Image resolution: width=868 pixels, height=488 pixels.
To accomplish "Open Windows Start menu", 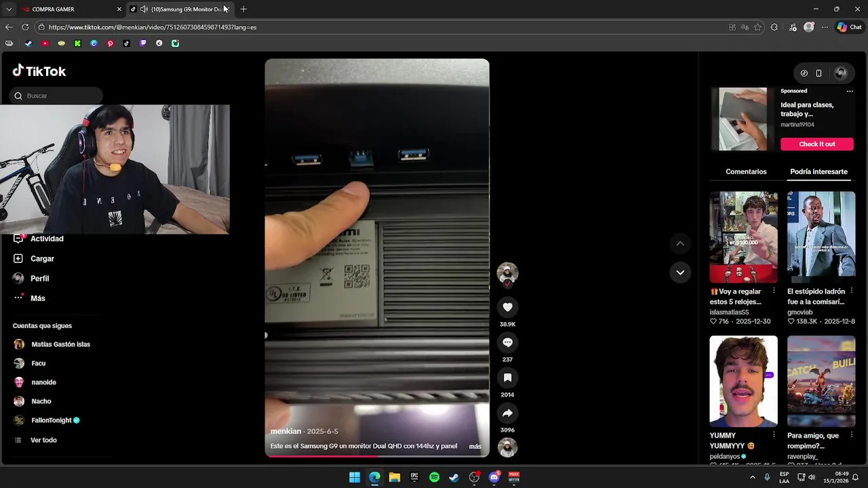I will coord(354,477).
